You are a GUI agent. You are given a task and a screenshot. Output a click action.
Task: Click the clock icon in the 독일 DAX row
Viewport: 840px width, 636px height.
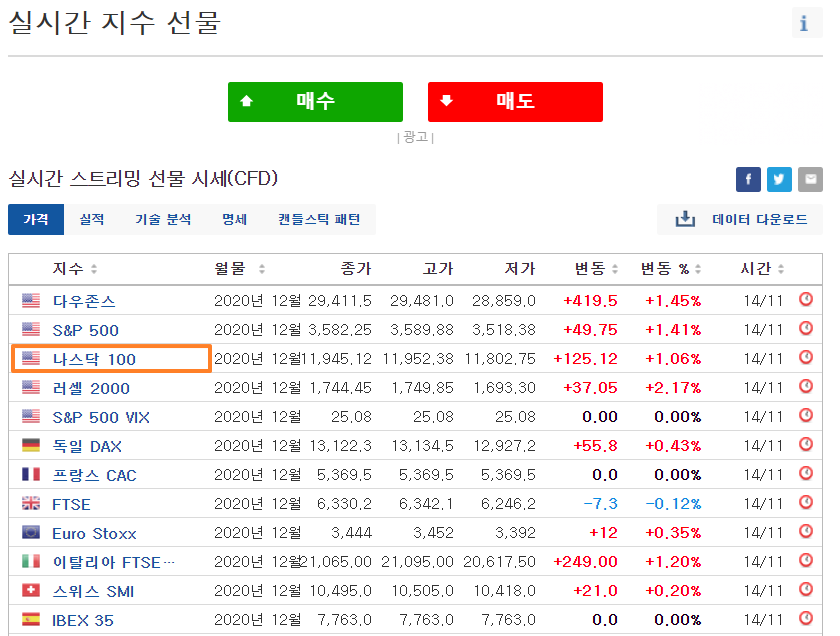806,444
